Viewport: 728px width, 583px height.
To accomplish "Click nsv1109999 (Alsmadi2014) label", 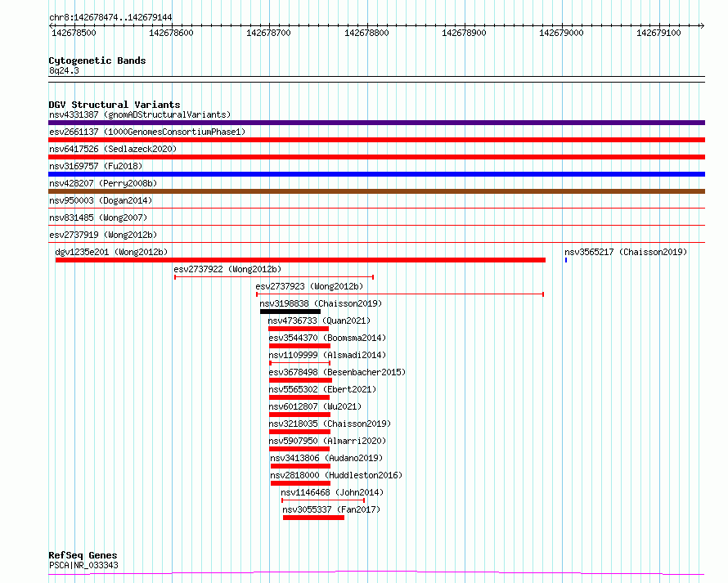I will click(327, 355).
